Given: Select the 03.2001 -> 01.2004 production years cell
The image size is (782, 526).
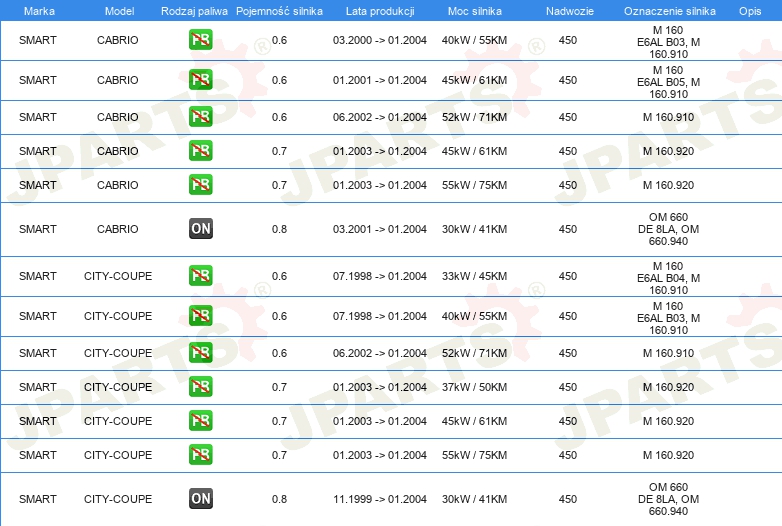Looking at the screenshot, I should [379, 229].
